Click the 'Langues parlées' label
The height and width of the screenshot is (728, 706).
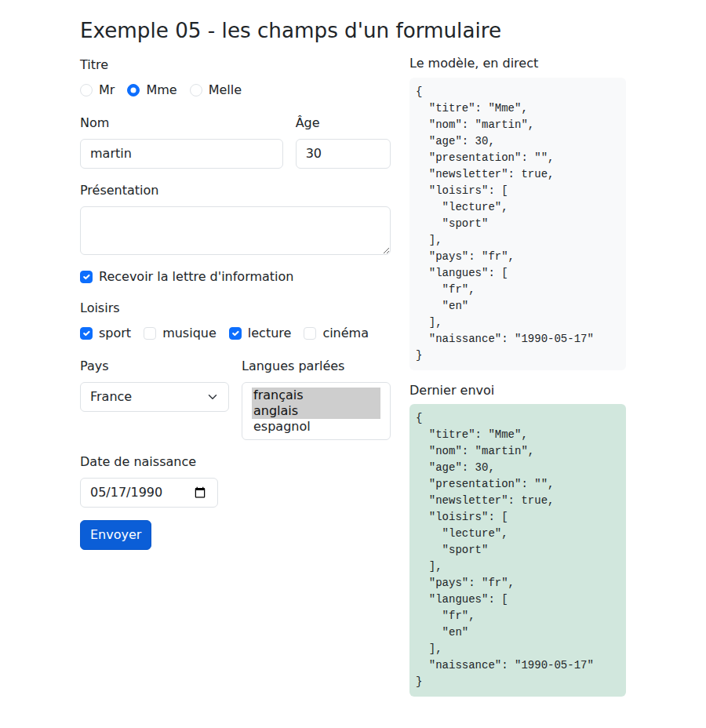(x=293, y=366)
